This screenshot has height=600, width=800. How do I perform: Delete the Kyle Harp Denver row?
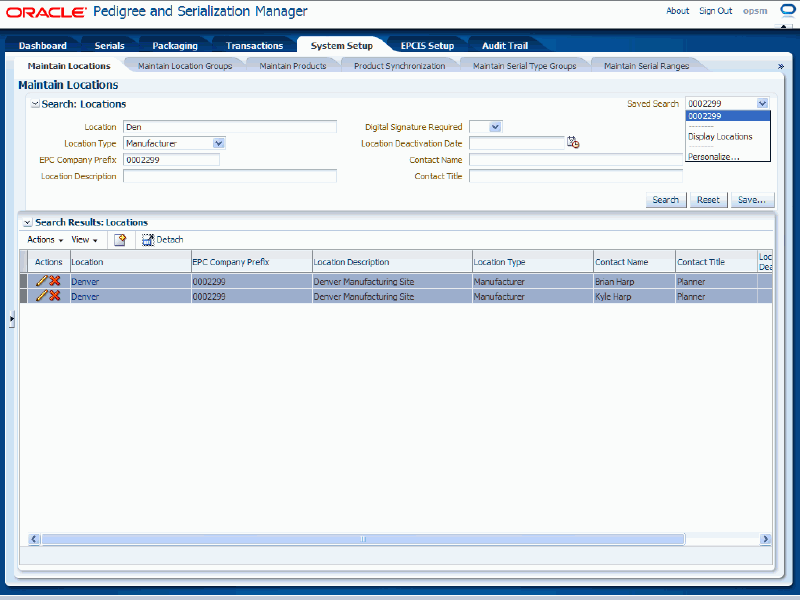55,295
